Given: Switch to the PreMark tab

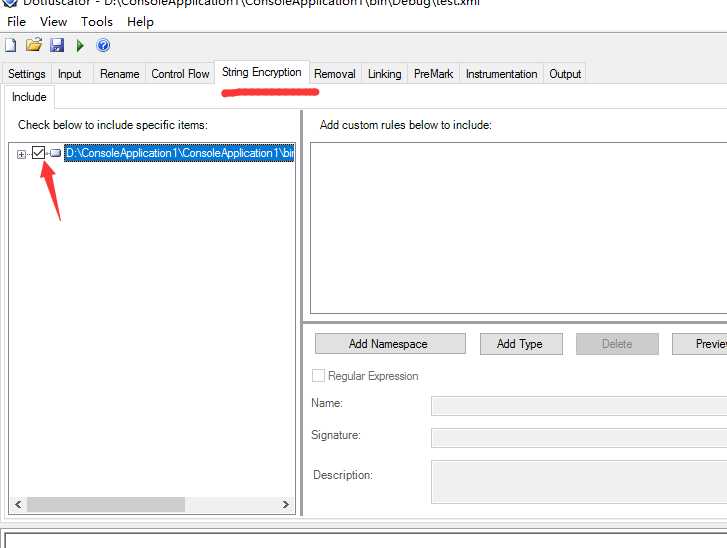Looking at the screenshot, I should pos(433,74).
